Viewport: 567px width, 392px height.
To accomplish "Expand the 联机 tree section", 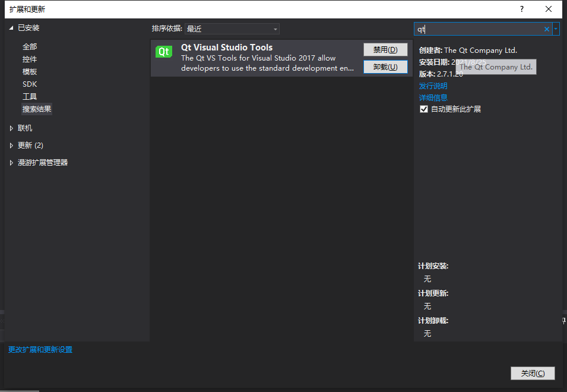I will (11, 128).
